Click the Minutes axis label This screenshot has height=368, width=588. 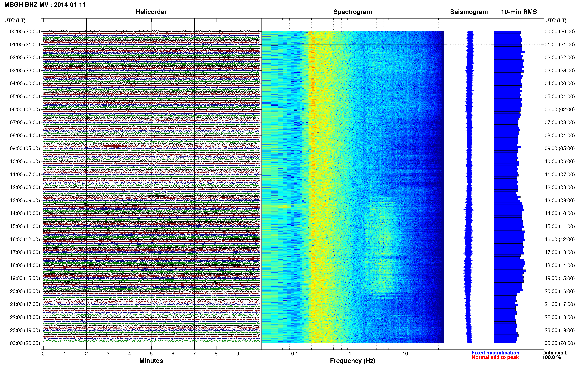151,361
